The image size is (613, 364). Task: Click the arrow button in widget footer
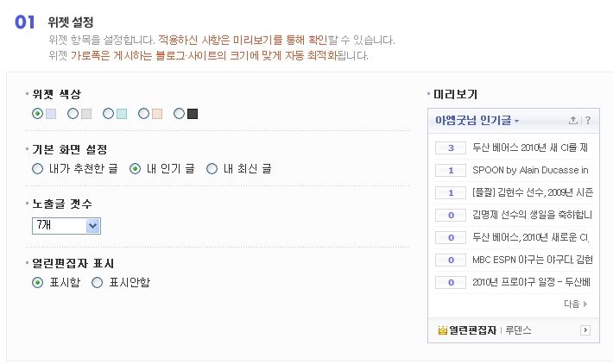(585, 330)
